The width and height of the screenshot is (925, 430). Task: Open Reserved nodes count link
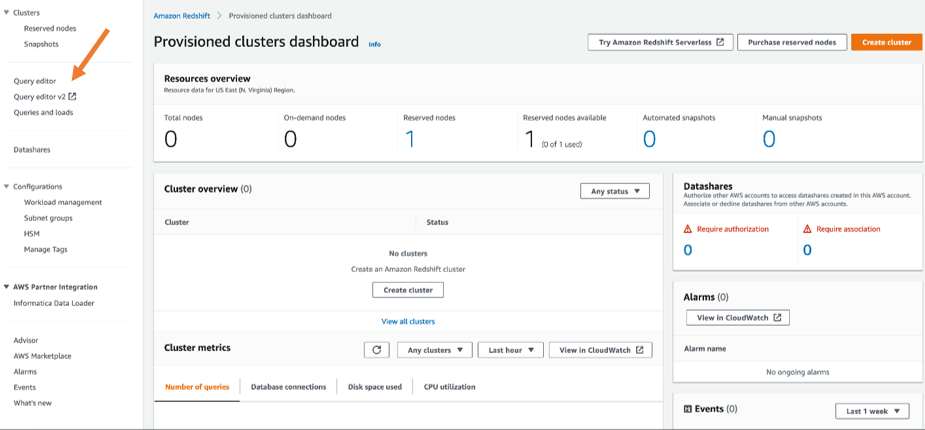click(x=409, y=139)
